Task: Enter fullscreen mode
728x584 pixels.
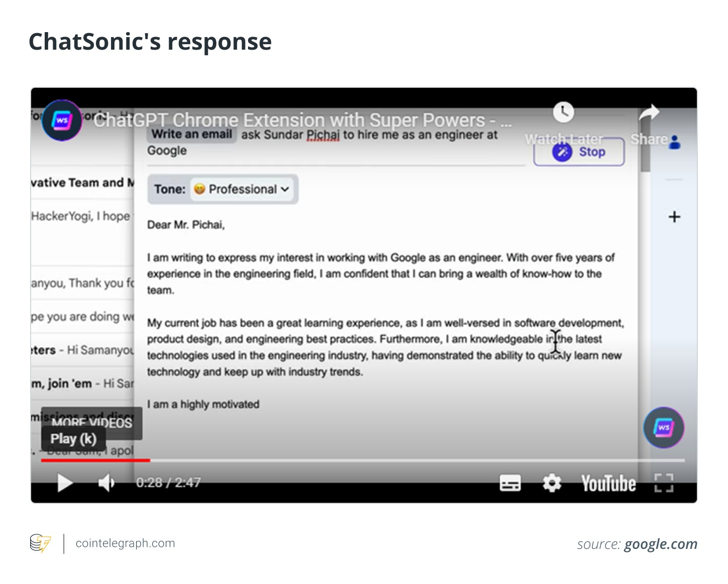Action: [x=664, y=483]
